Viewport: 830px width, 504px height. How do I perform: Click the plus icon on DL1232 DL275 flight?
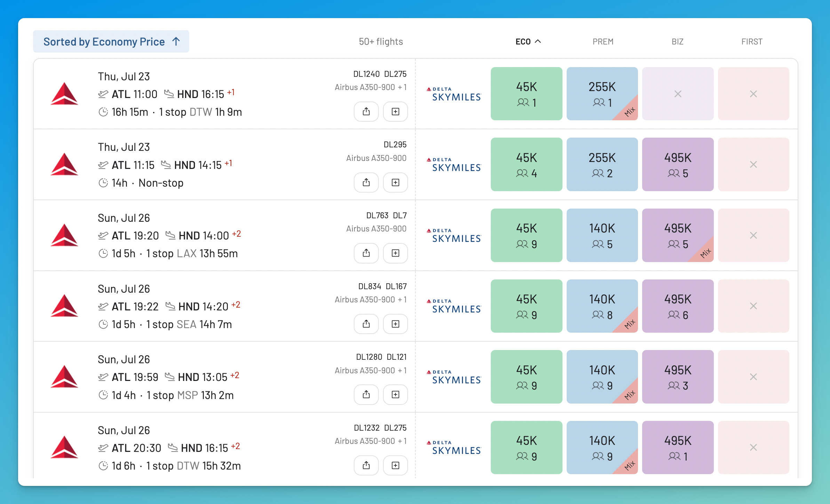point(396,465)
